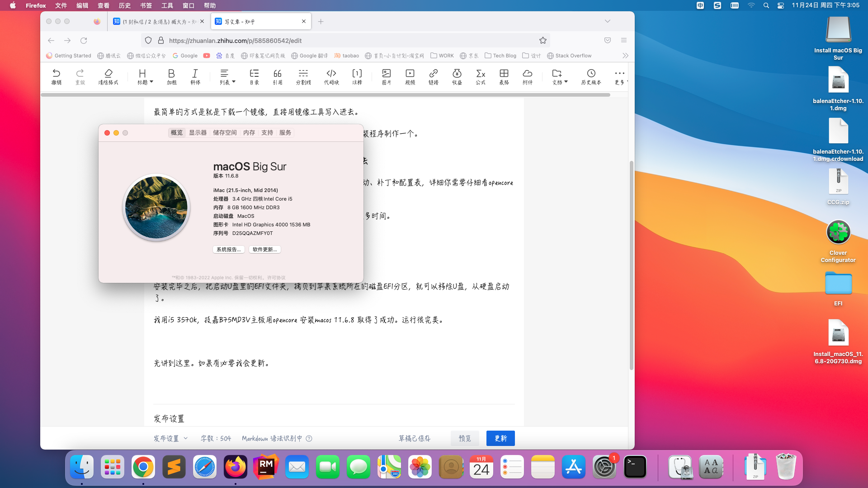Expand the list (列表) dropdown

(x=227, y=76)
